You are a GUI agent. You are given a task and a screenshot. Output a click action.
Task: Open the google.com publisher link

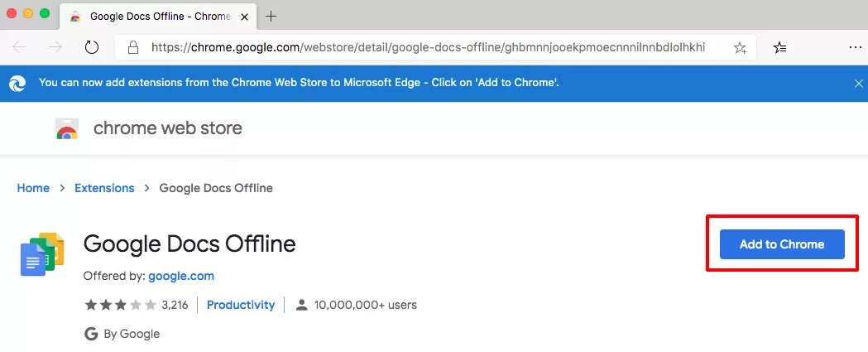pos(181,276)
